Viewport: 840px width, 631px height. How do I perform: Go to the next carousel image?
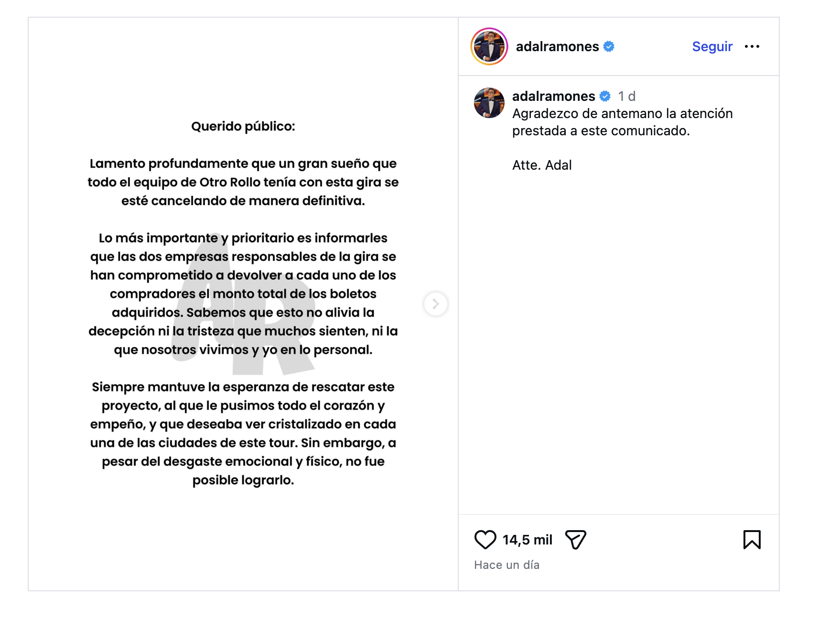coord(435,304)
